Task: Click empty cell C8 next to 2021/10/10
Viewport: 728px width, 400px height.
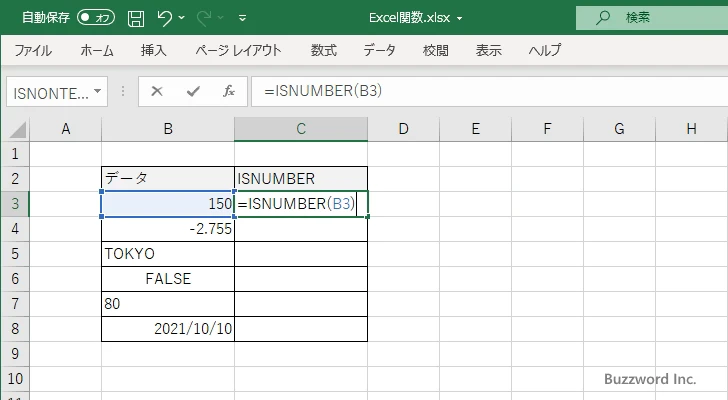Action: click(x=301, y=329)
